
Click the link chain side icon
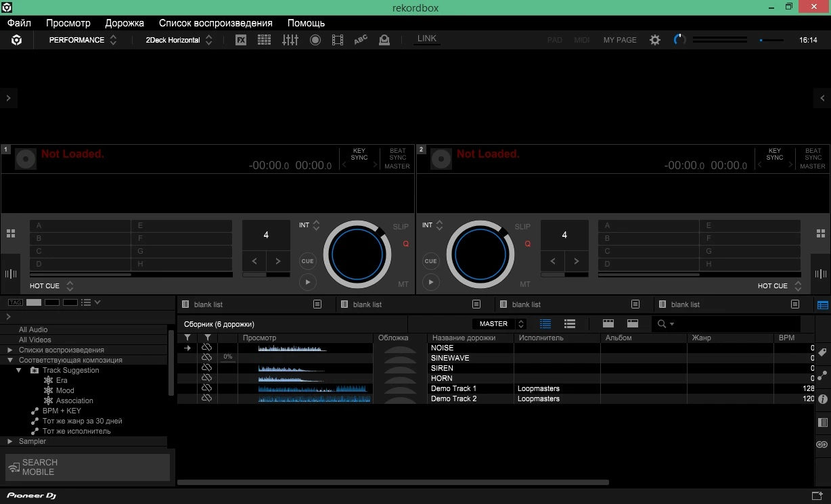click(x=823, y=444)
